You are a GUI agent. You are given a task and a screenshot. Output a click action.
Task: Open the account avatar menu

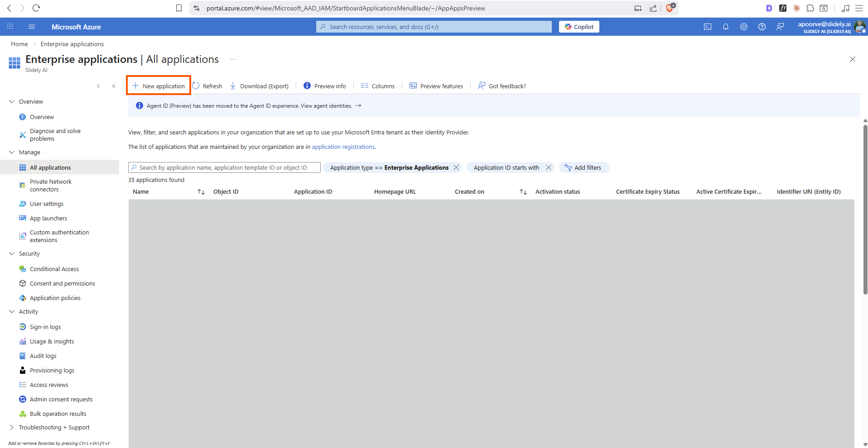[859, 27]
